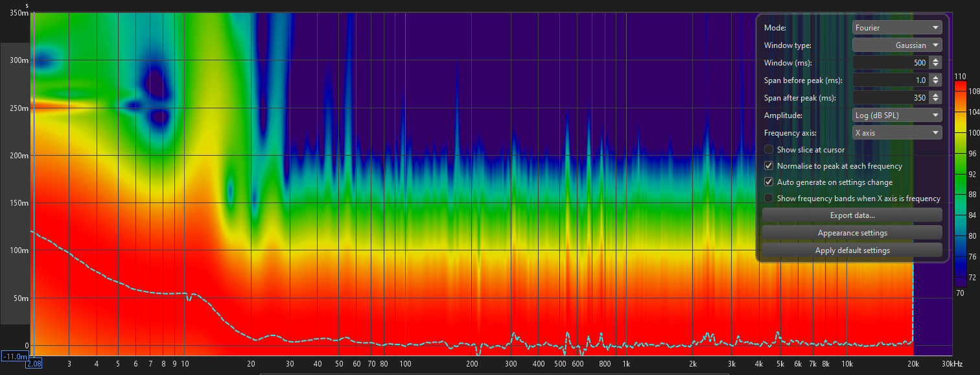Increase Span before peak with the up arrow
This screenshot has width=980, height=375.
pyautogui.click(x=935, y=77)
